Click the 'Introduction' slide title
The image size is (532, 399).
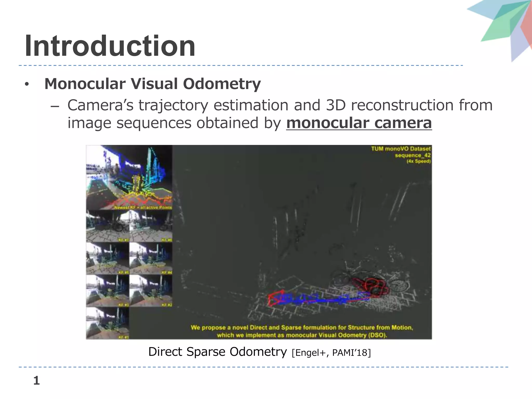110,46
